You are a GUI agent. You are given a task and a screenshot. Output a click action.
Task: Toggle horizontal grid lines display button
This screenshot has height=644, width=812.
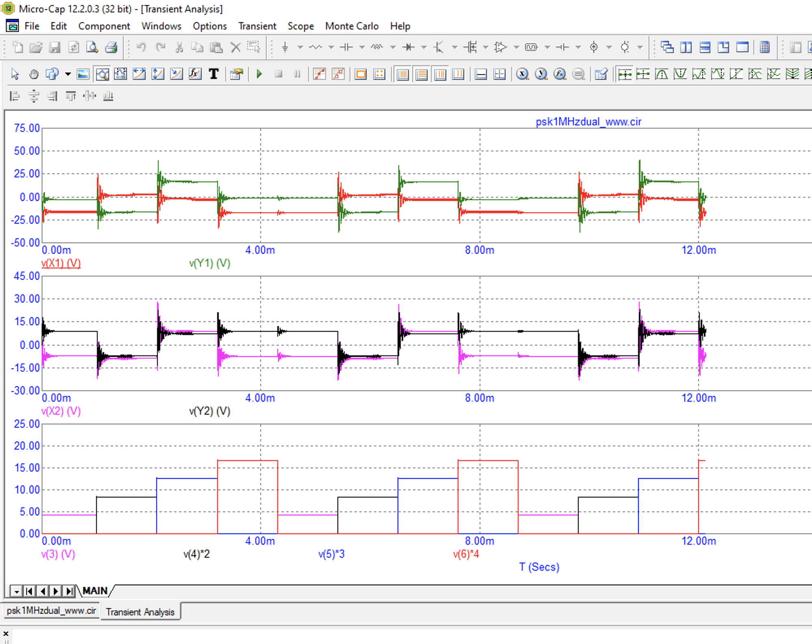coord(421,74)
